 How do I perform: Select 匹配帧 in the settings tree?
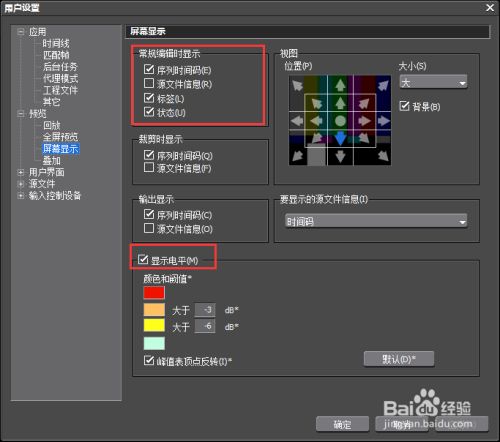click(56, 55)
